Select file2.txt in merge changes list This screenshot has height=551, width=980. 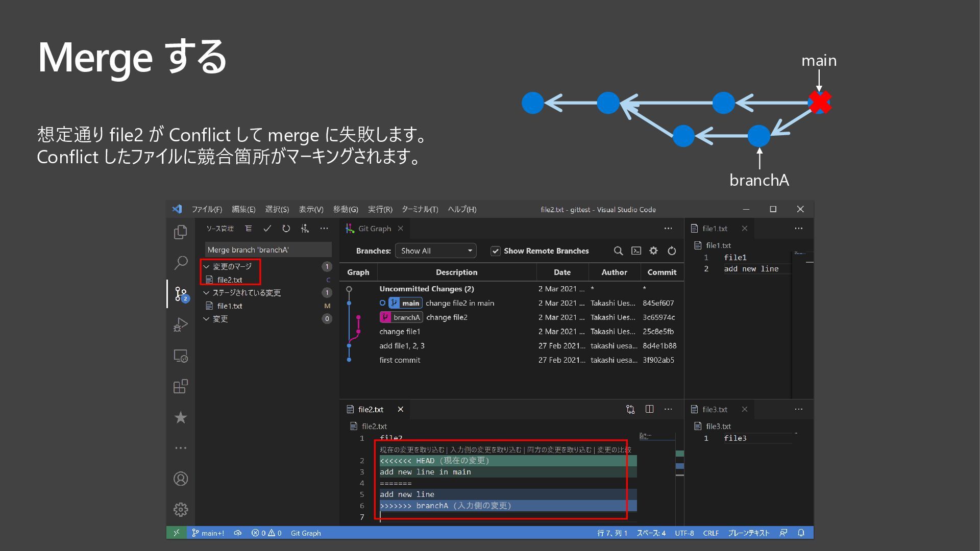[x=230, y=280]
